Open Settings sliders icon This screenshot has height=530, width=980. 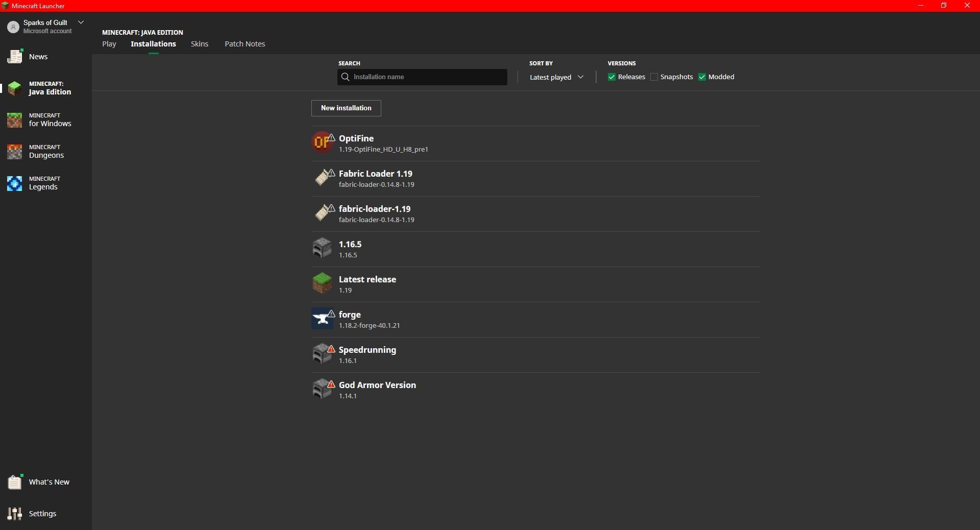15,514
